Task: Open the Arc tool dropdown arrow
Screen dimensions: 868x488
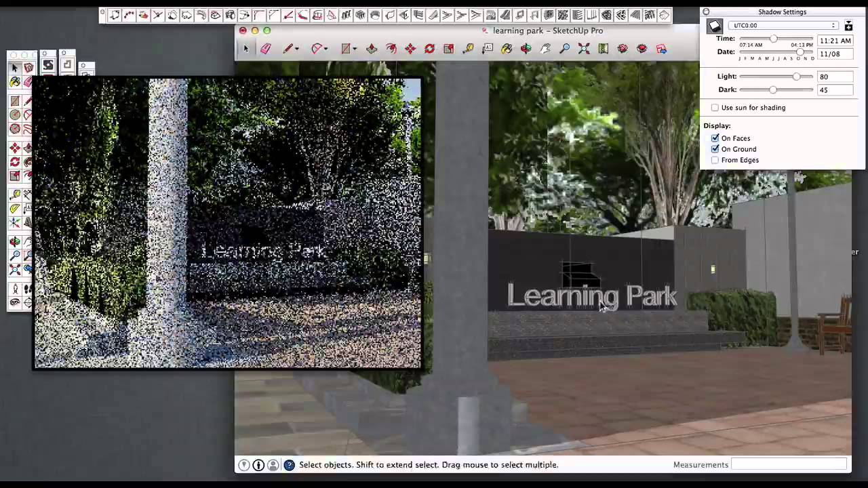Action: 324,48
